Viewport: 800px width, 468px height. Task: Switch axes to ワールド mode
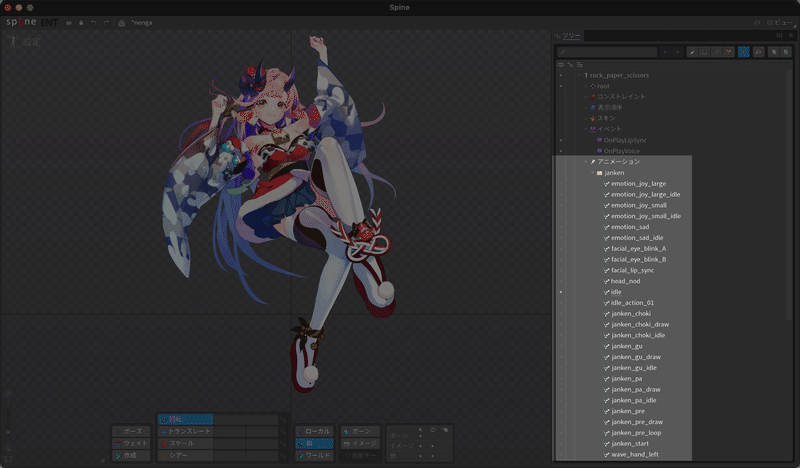coord(314,456)
